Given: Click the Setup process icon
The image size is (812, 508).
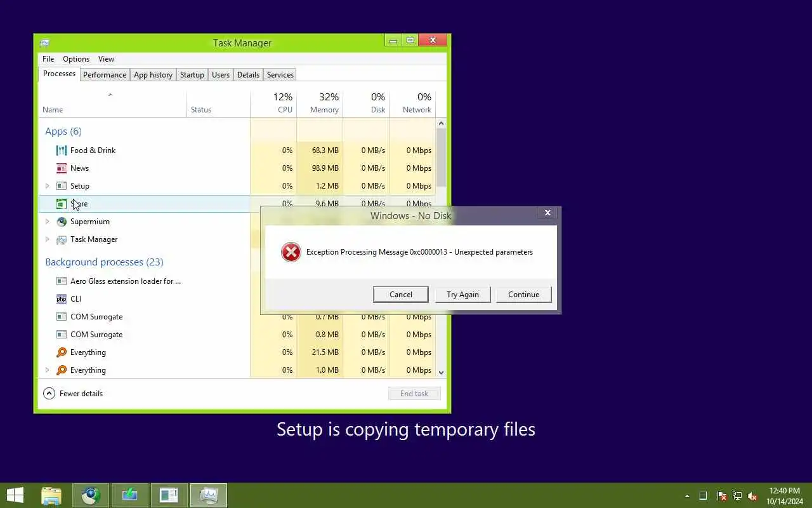Looking at the screenshot, I should [62, 186].
